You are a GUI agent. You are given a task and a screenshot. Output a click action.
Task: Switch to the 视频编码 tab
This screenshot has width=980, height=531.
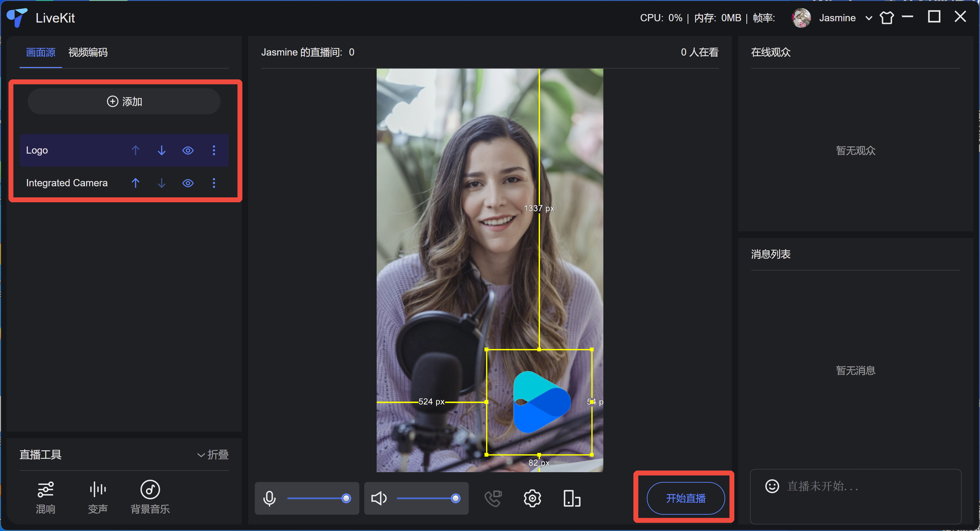88,52
